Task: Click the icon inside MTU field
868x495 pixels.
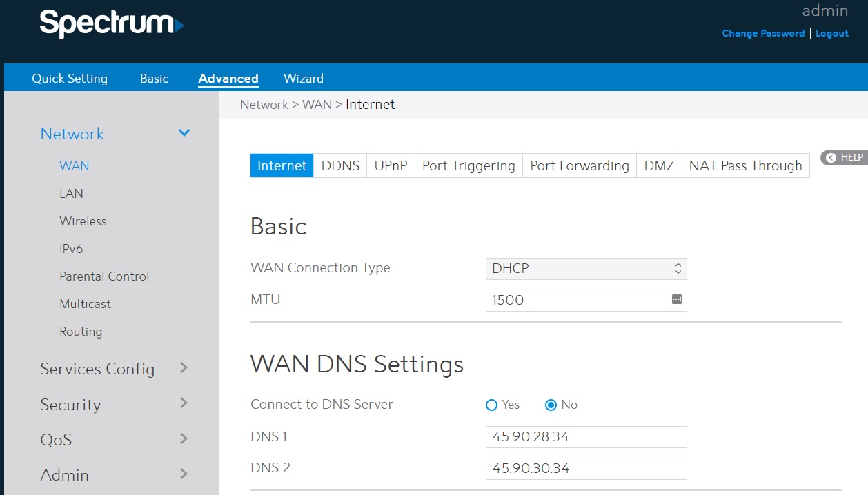Action: pos(676,300)
